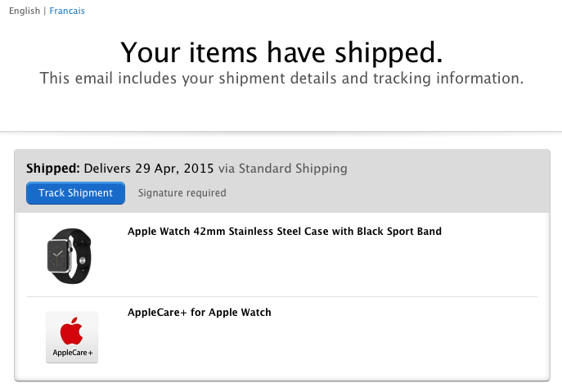Image resolution: width=562 pixels, height=392 pixels.
Task: Click the 'Signature required' note
Action: pyautogui.click(x=182, y=193)
